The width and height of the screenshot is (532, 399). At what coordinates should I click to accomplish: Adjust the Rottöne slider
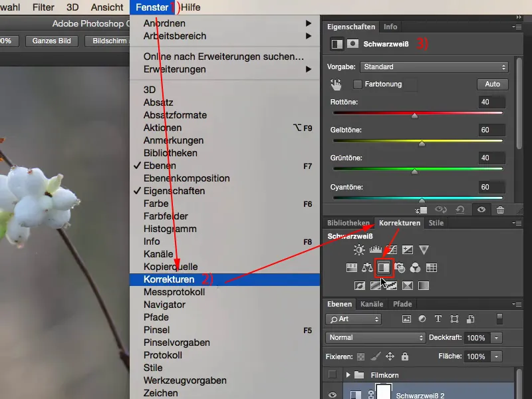click(414, 116)
